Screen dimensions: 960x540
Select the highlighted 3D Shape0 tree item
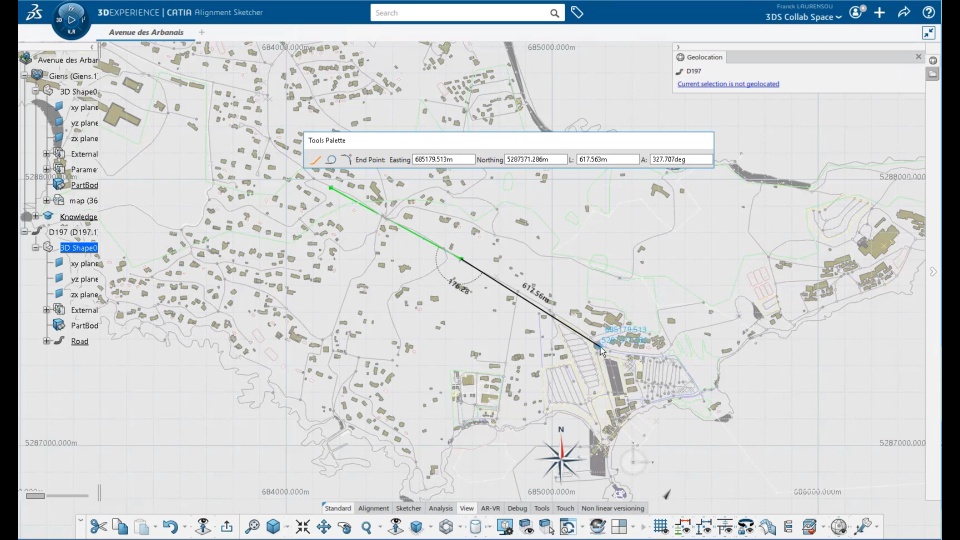pos(78,247)
